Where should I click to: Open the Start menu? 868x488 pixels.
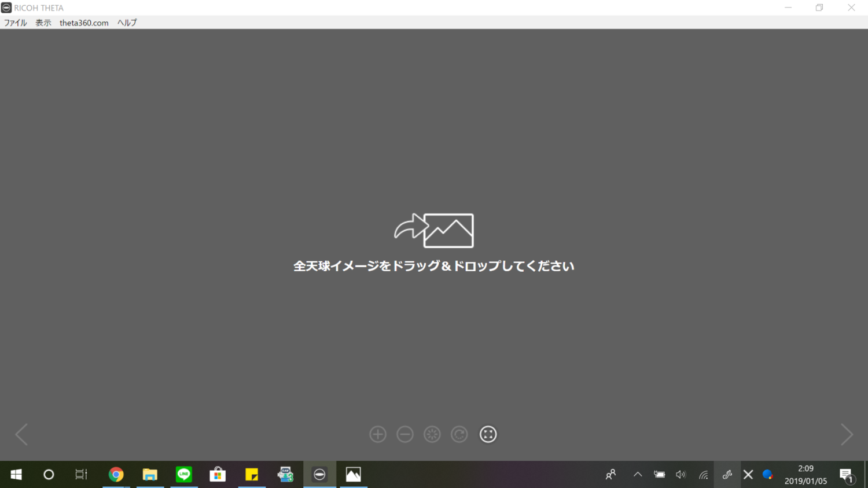point(16,474)
